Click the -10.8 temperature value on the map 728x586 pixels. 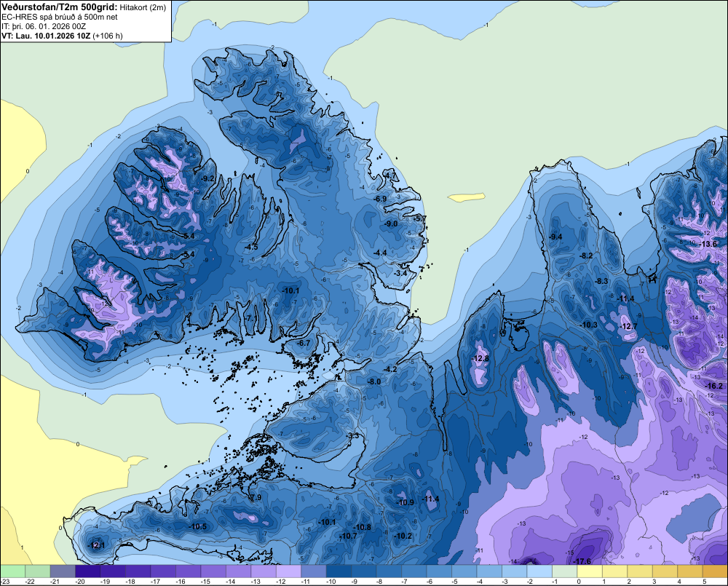[363, 527]
